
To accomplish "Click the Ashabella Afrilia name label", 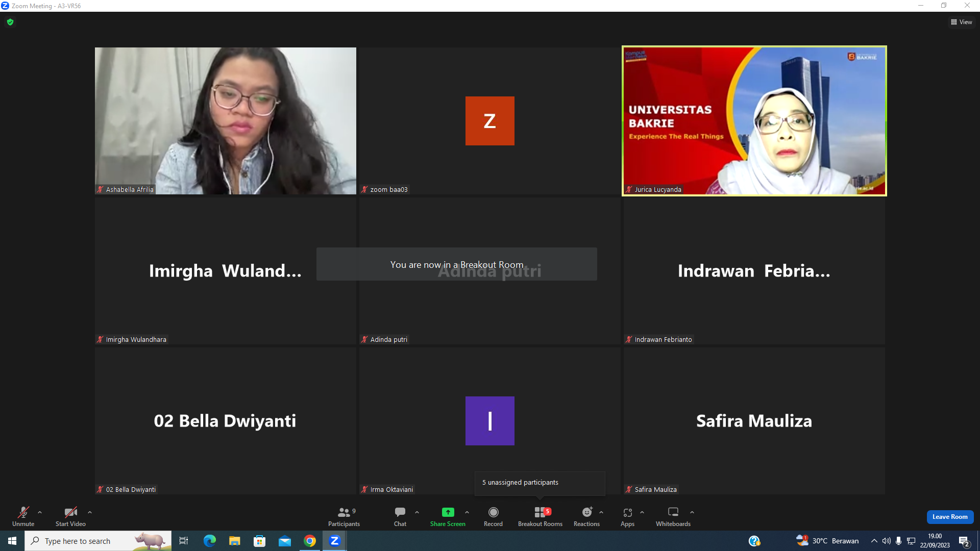I will click(125, 189).
